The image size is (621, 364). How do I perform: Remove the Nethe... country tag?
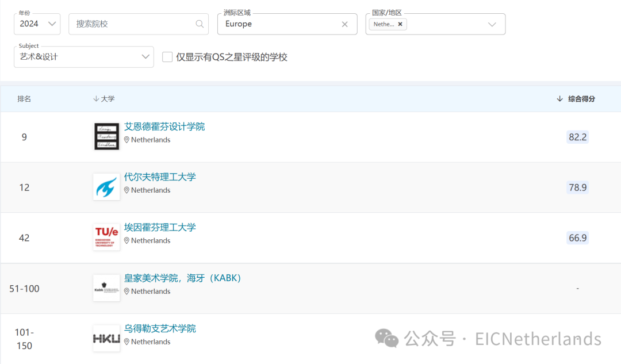point(400,24)
